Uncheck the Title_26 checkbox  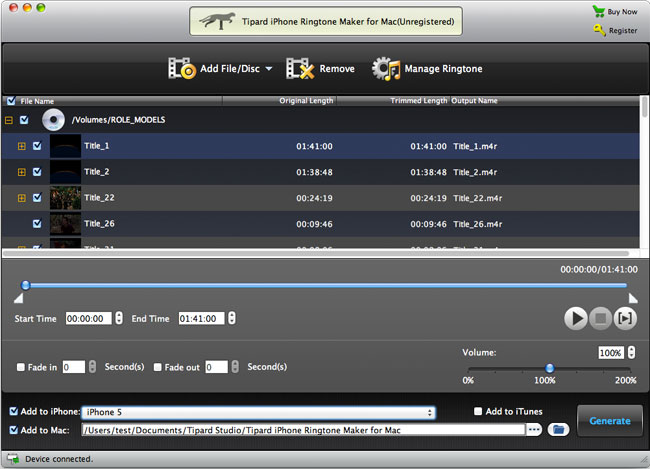coord(37,224)
